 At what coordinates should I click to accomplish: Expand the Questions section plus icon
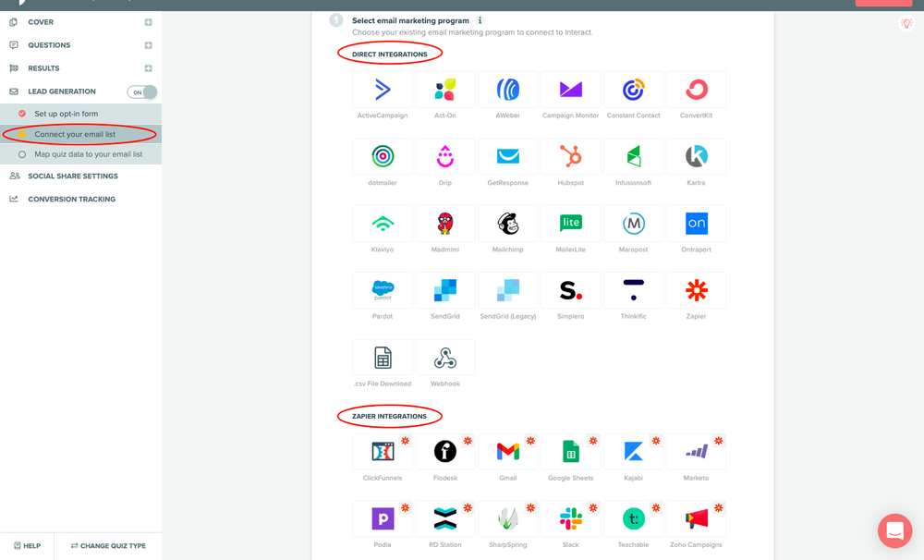pos(149,45)
